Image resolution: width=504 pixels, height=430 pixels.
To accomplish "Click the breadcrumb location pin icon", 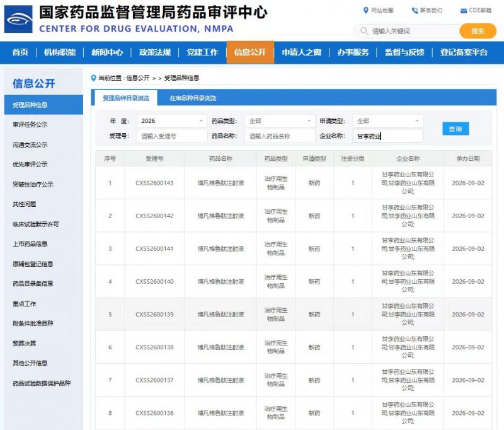I will pyautogui.click(x=93, y=78).
